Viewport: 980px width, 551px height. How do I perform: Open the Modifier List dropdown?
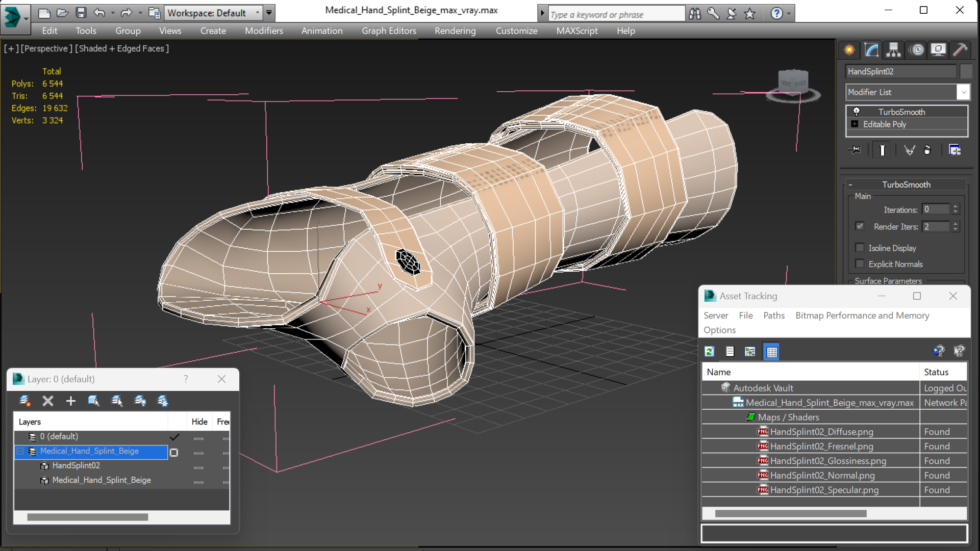[x=907, y=92]
